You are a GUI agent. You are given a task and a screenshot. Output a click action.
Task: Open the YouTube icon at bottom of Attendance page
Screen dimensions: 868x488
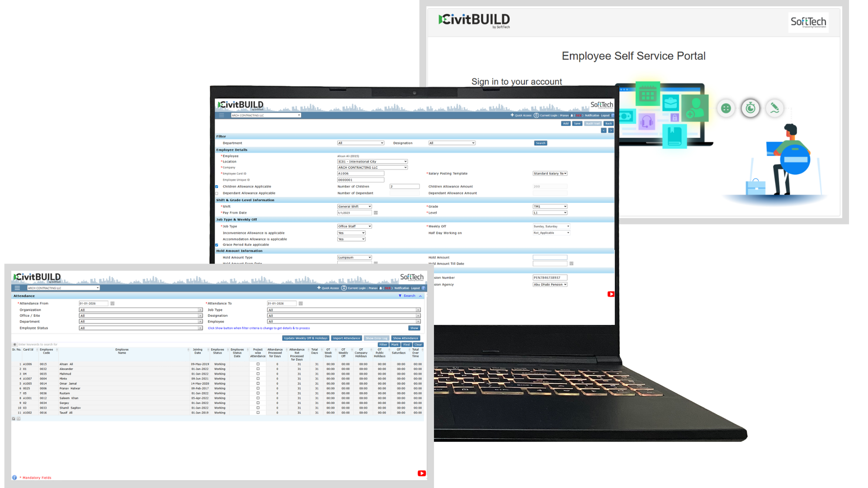(421, 473)
